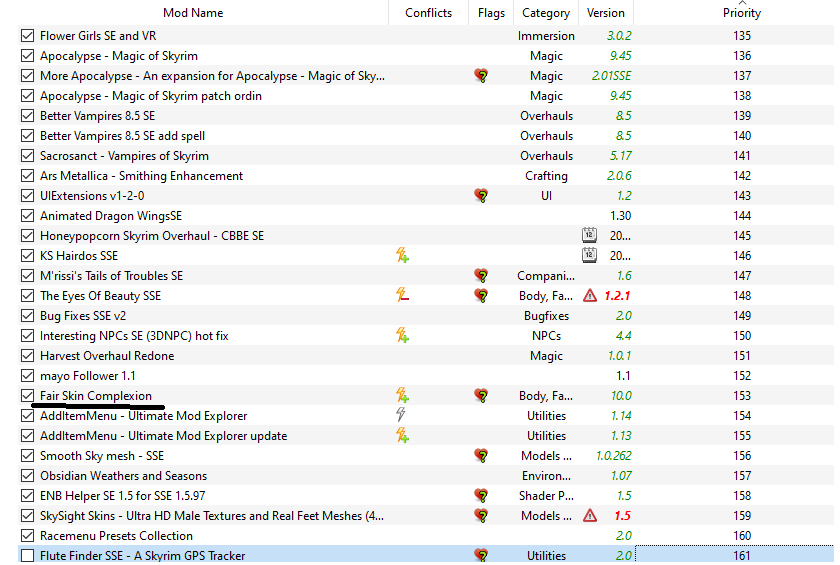Screen dimensions: 840x565
Task: Select Interesting NPCs SE (3DNPC) hot fix
Action: point(134,336)
